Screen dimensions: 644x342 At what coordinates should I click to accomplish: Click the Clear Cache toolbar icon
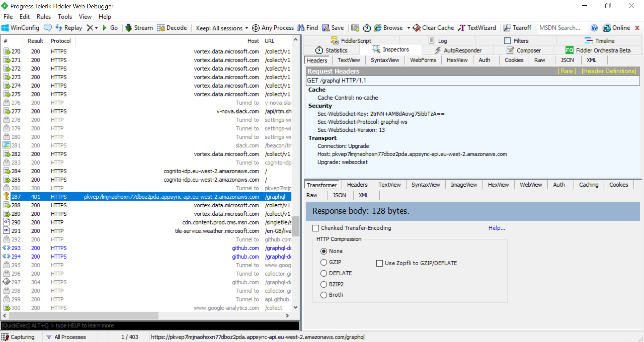coord(433,28)
